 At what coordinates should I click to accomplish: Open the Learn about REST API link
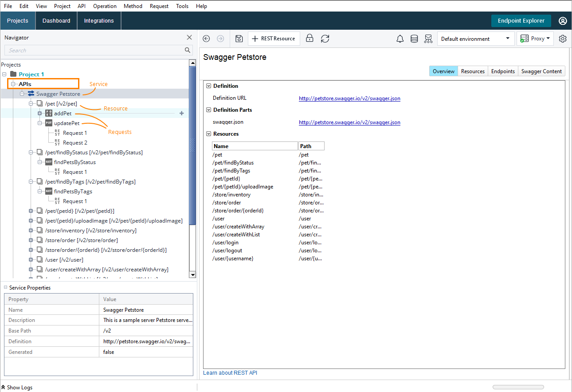(x=230, y=373)
